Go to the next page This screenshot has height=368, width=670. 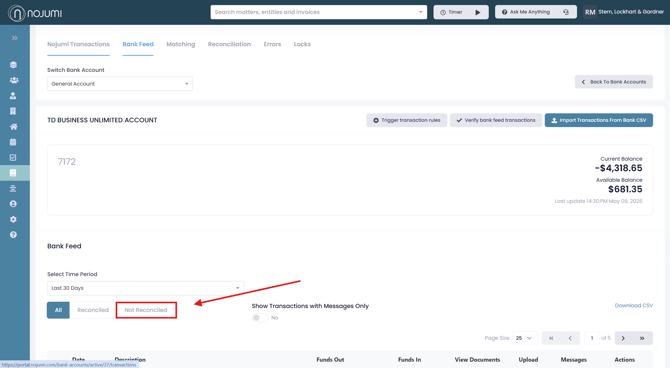point(623,338)
